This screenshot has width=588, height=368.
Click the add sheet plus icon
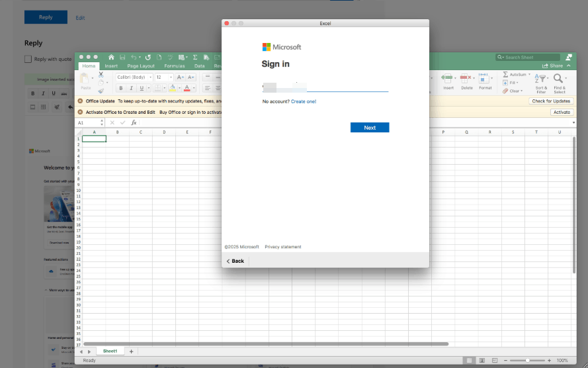tap(131, 351)
